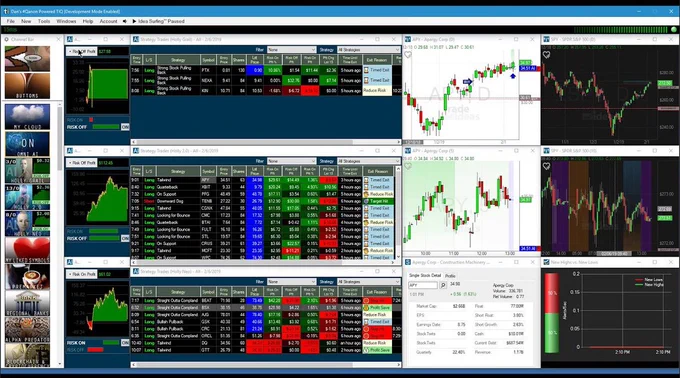680x378 pixels.
Task: Open the File menu
Action: [11, 21]
